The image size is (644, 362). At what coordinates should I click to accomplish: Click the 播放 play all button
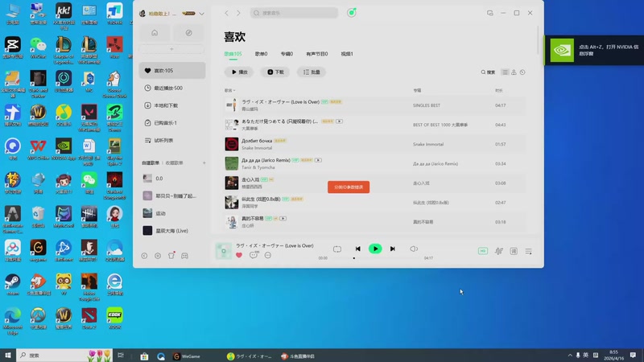point(239,72)
